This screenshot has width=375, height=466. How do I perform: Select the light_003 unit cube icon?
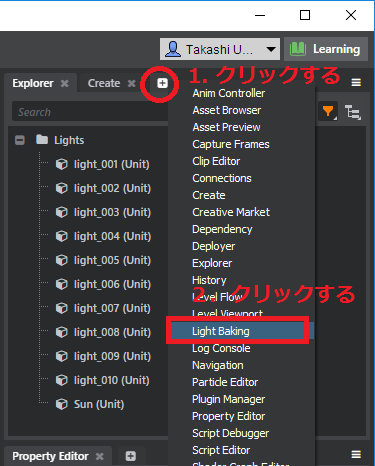pyautogui.click(x=62, y=212)
